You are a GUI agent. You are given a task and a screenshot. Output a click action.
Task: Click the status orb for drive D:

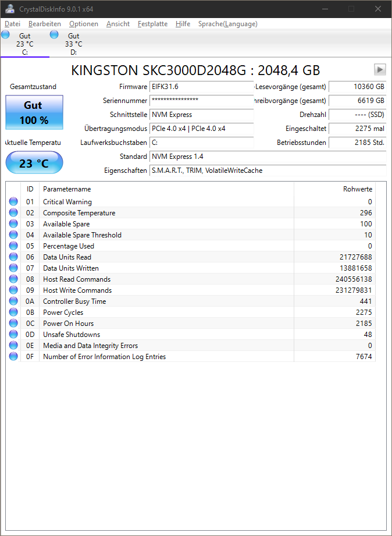coord(54,34)
